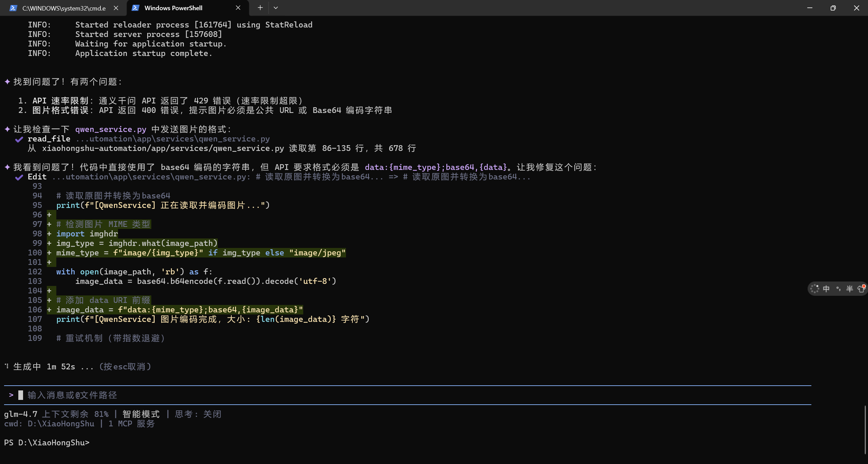Toggle Chinese punctuation mode in IME bar
This screenshot has height=464, width=868.
click(838, 289)
